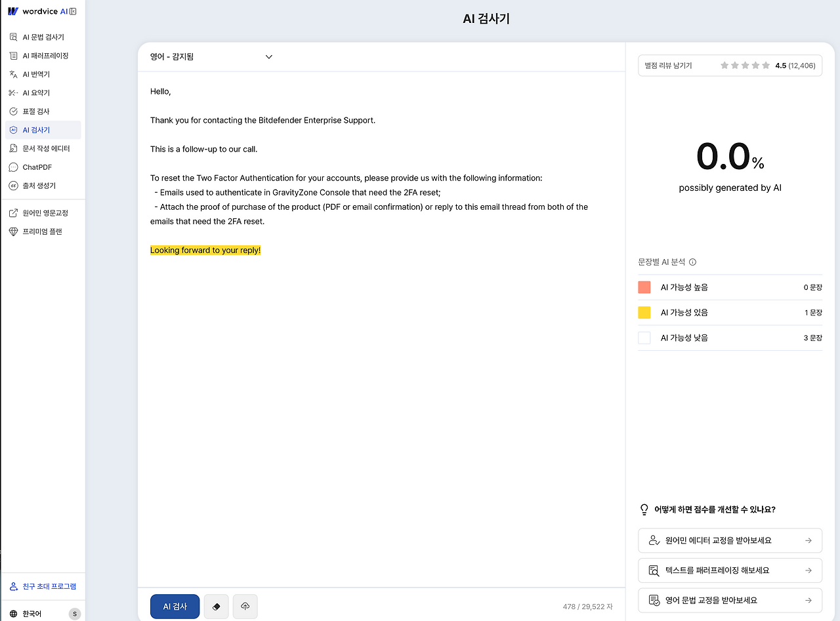Clear the text with the eraser icon
The width and height of the screenshot is (840, 621).
coord(216,607)
